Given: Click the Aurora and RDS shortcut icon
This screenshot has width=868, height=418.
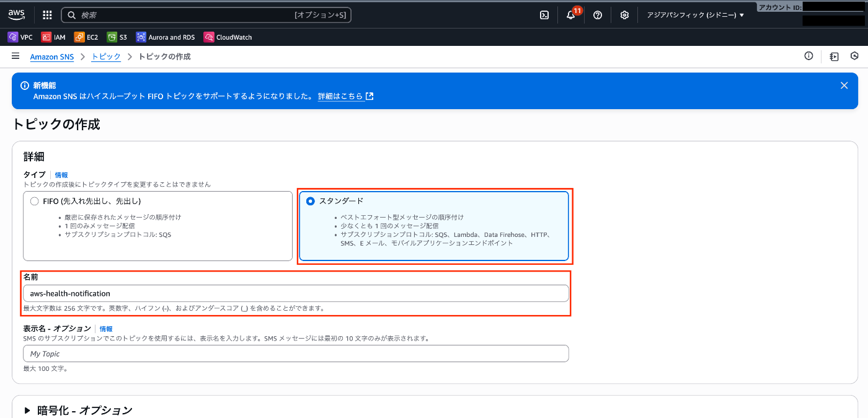Looking at the screenshot, I should [x=141, y=37].
